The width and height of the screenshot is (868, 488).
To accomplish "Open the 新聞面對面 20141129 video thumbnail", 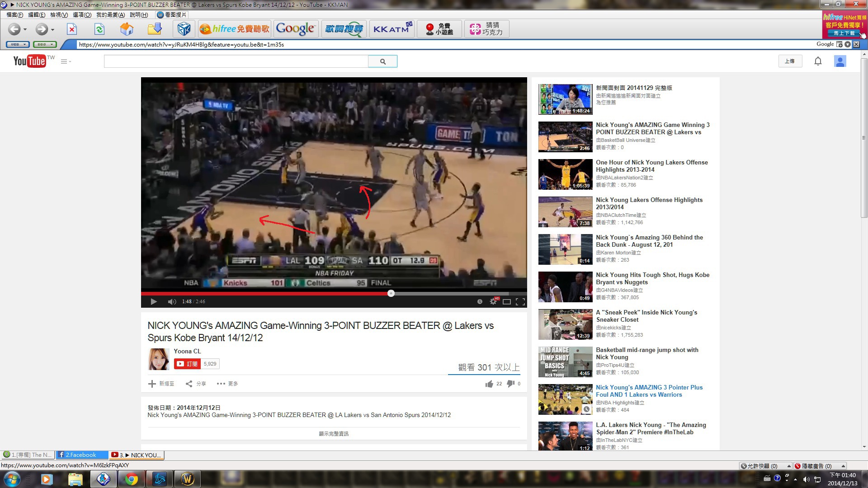I will pos(565,99).
